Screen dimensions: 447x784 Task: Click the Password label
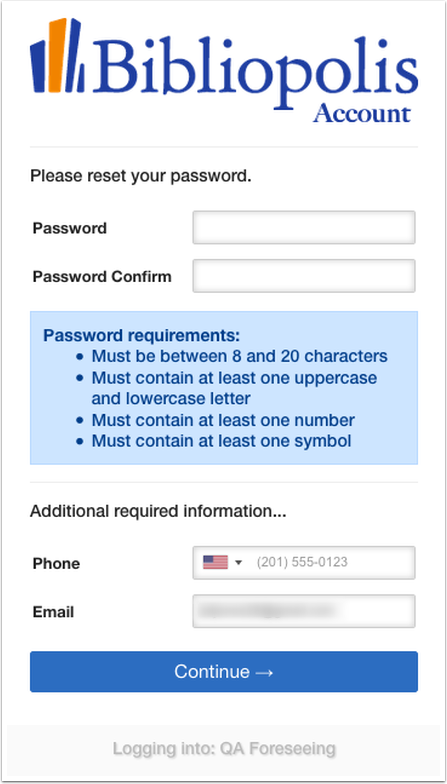click(x=70, y=228)
